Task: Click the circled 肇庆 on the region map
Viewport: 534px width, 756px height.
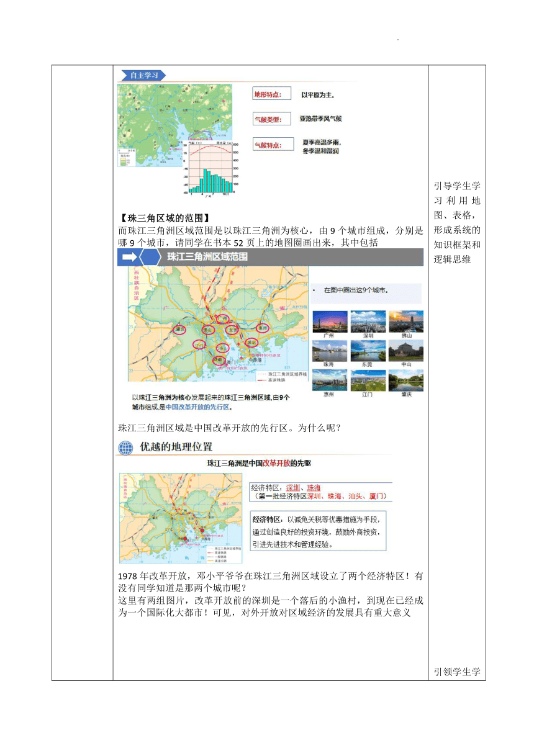Action: coord(181,330)
